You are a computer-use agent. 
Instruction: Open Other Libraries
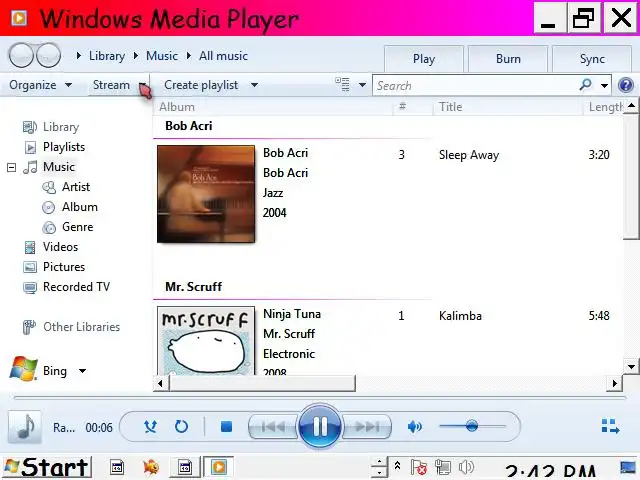[81, 327]
